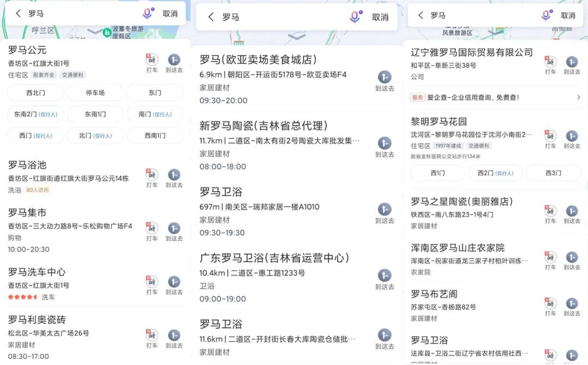Tap 到这去 for 广东罗马卫浴(吉林省运营中心)
The image size is (588, 365).
click(384, 279)
